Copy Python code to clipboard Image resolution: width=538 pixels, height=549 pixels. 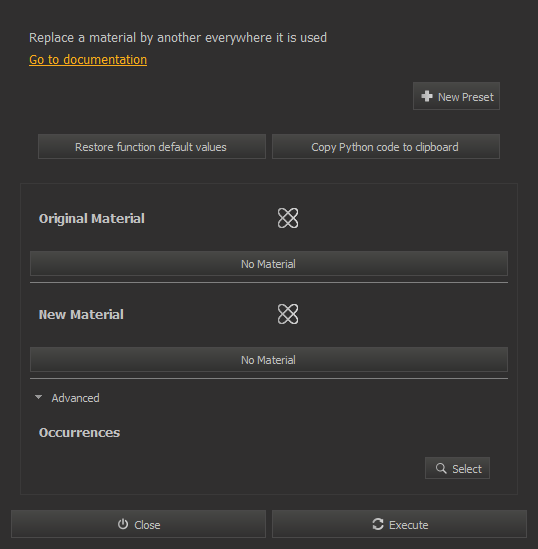(x=385, y=147)
